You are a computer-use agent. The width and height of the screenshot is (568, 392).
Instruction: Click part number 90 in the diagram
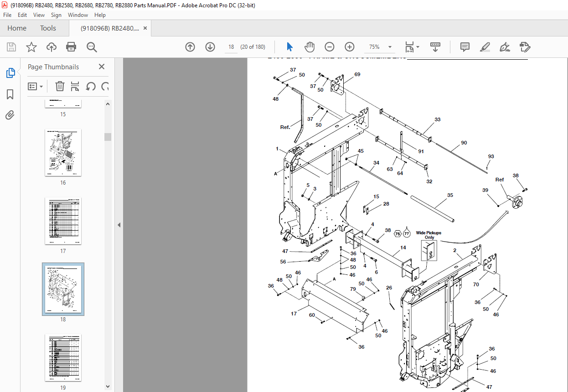coord(464,143)
